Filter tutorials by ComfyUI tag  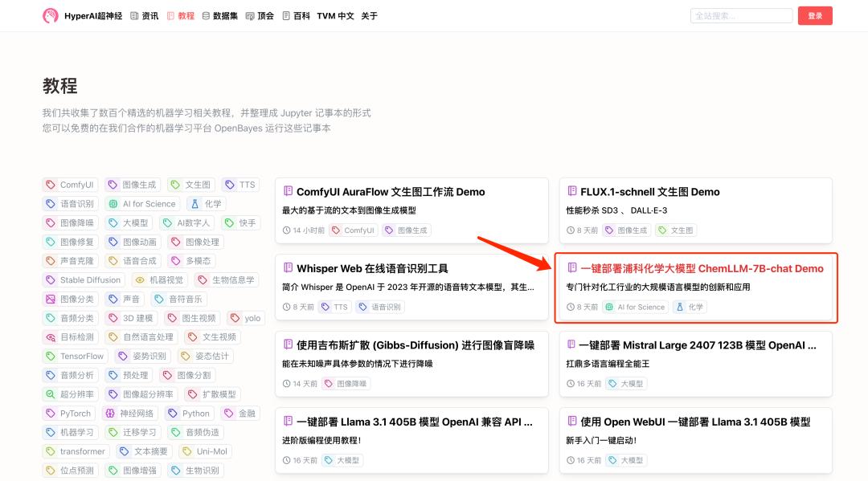70,185
